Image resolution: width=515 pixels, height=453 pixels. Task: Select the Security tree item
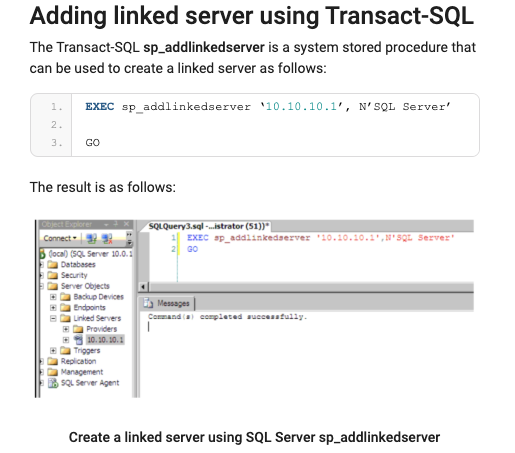74,275
